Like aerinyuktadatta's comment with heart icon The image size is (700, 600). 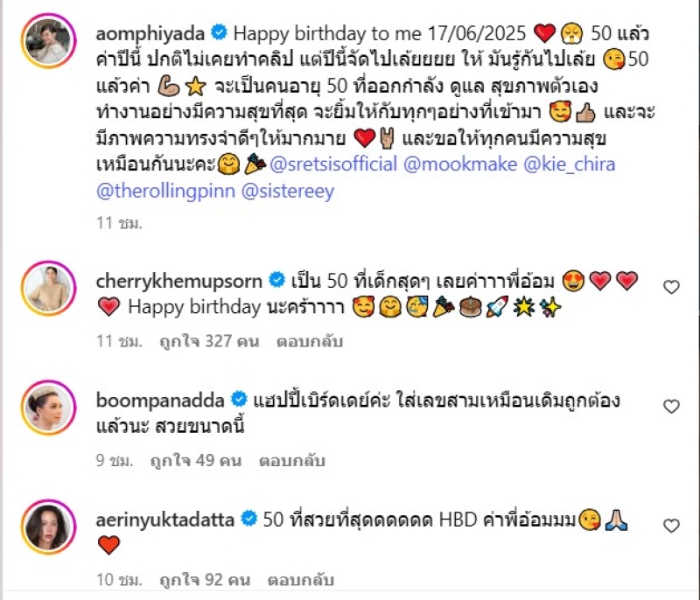coord(671,526)
